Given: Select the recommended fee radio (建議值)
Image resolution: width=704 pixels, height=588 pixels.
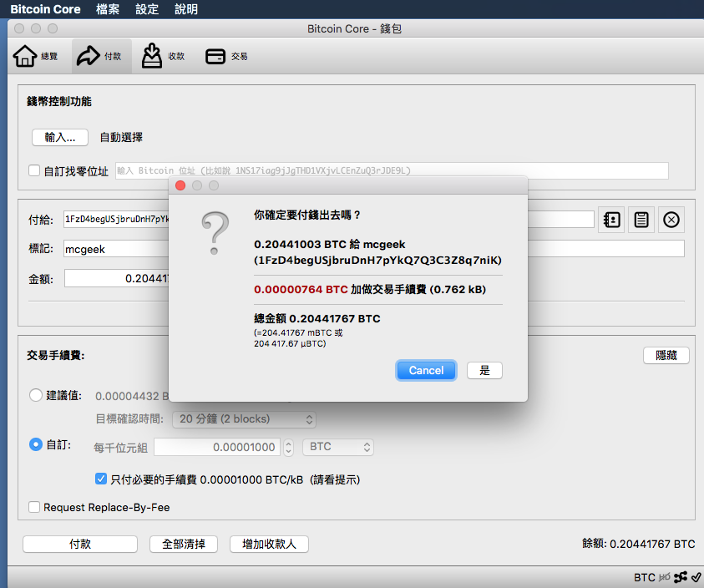Looking at the screenshot, I should point(35,395).
